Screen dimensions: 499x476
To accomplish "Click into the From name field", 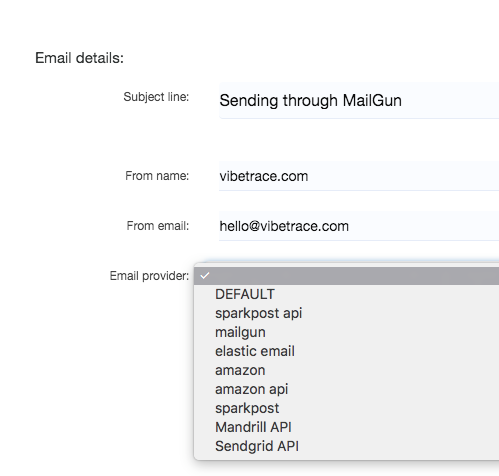I will [x=359, y=176].
